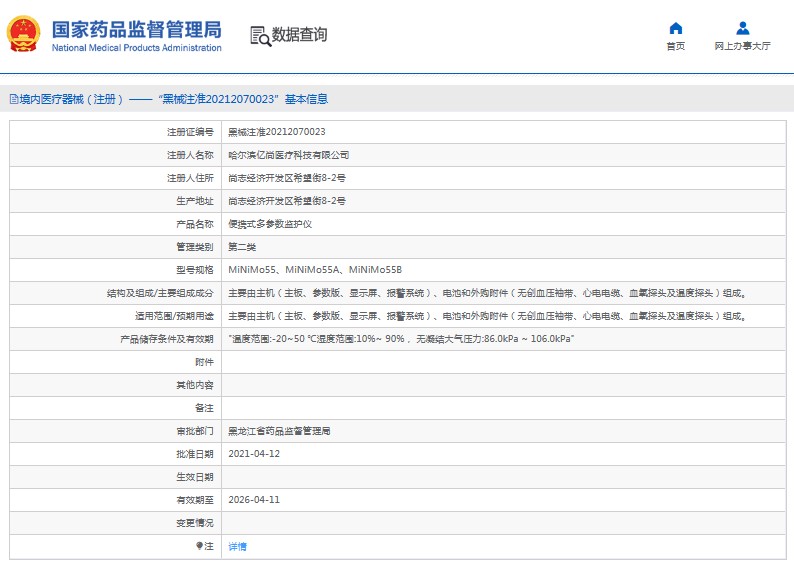
Task: Click the 结构及组成/主要组成成分 description value
Action: point(488,293)
